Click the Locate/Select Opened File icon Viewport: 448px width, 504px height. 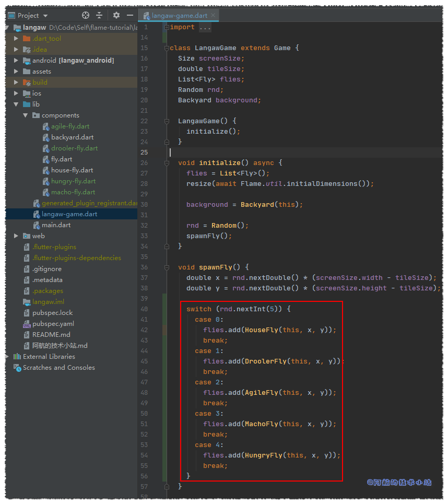(86, 16)
